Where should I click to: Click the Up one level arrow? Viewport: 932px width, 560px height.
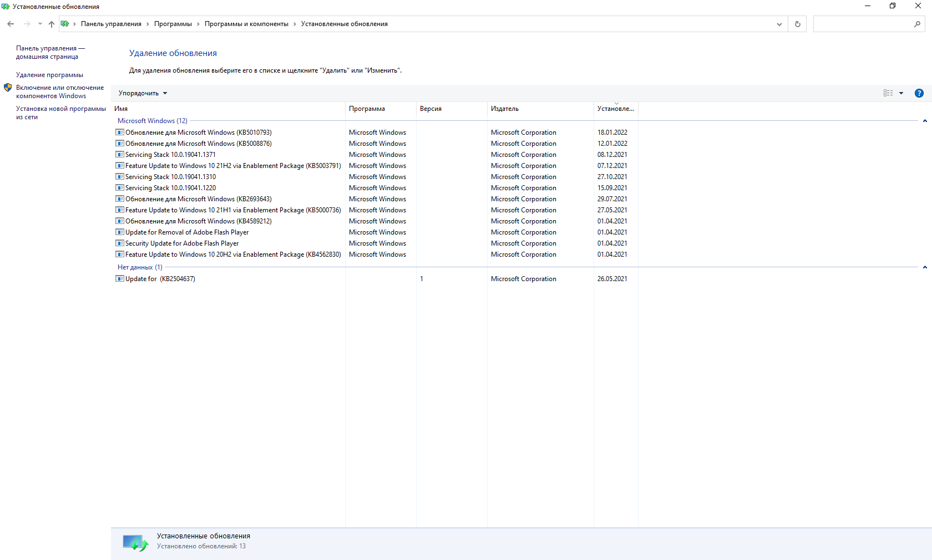click(x=52, y=24)
